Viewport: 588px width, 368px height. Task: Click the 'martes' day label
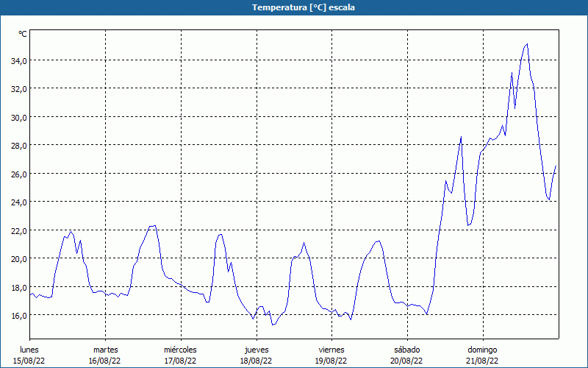pyautogui.click(x=105, y=350)
